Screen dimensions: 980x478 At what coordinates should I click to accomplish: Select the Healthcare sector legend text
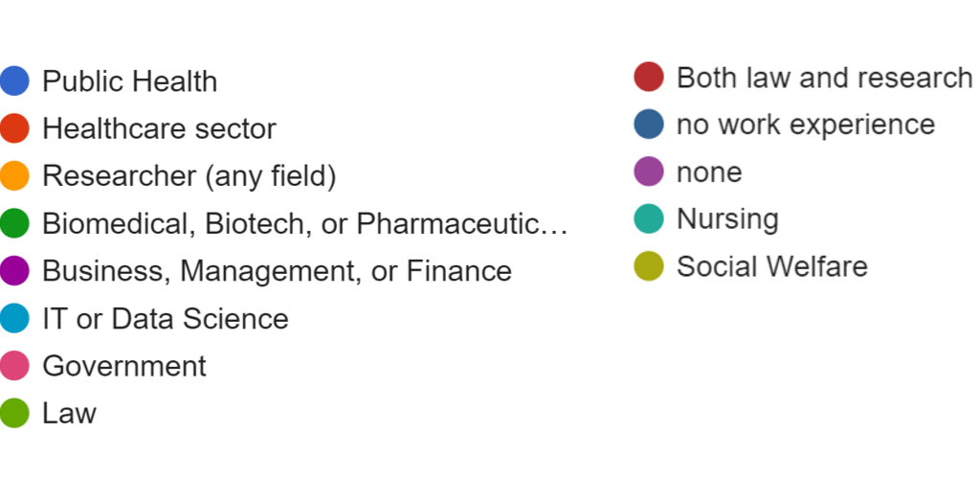click(160, 128)
